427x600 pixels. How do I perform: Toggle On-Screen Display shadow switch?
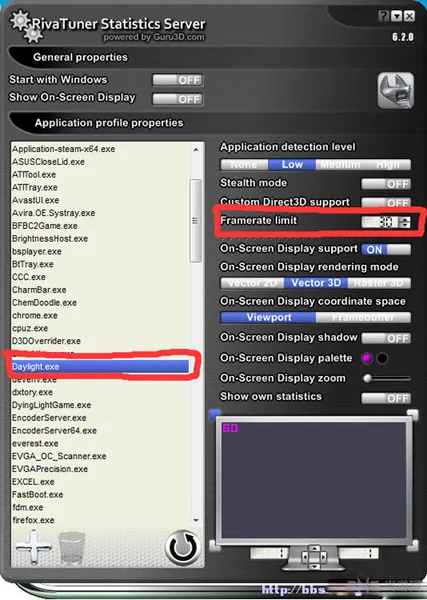(x=386, y=338)
